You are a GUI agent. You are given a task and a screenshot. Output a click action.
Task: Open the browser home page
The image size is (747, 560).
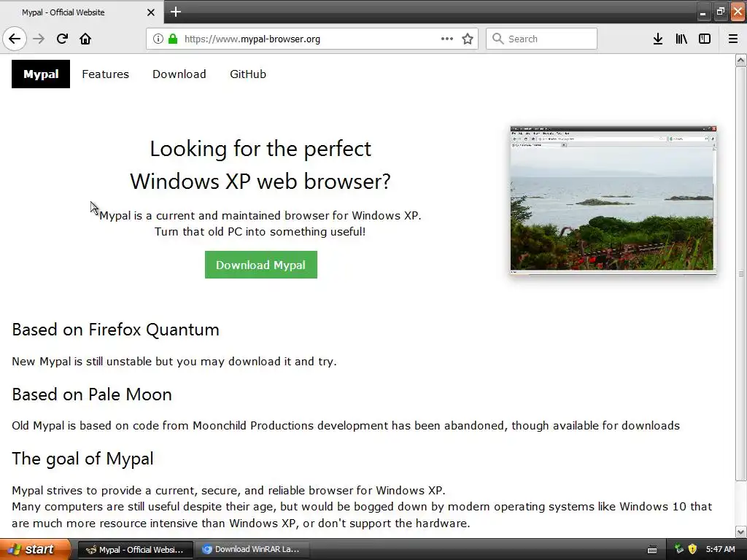click(85, 39)
